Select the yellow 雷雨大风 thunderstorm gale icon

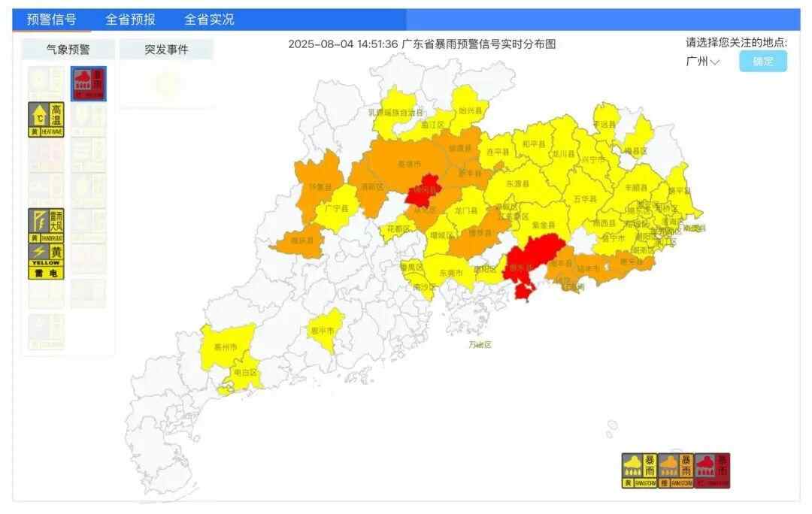pyautogui.click(x=47, y=225)
